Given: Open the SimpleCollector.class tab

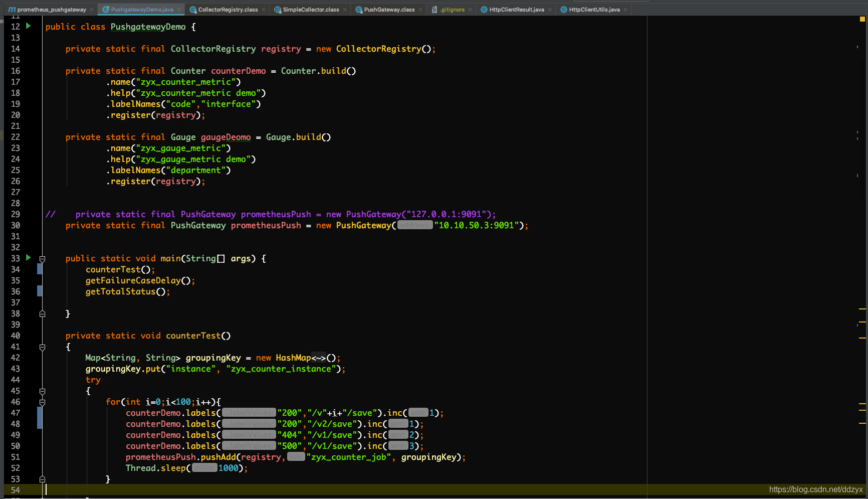Looking at the screenshot, I should [311, 10].
